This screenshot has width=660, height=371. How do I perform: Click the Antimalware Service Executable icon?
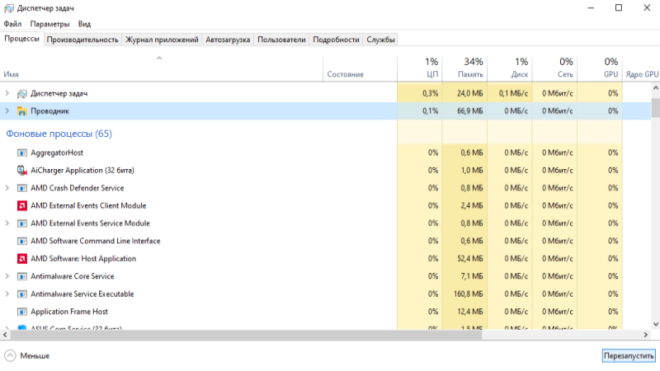pos(22,294)
